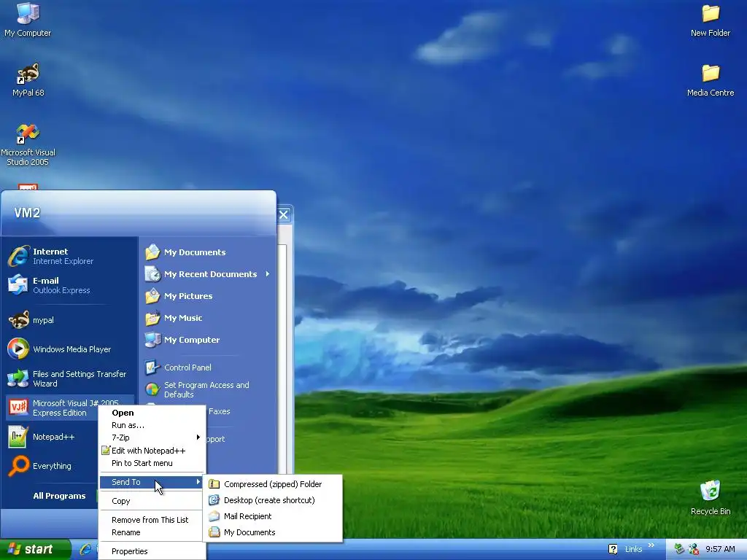The width and height of the screenshot is (747, 560).
Task: Open My Computer desktop icon
Action: click(28, 20)
